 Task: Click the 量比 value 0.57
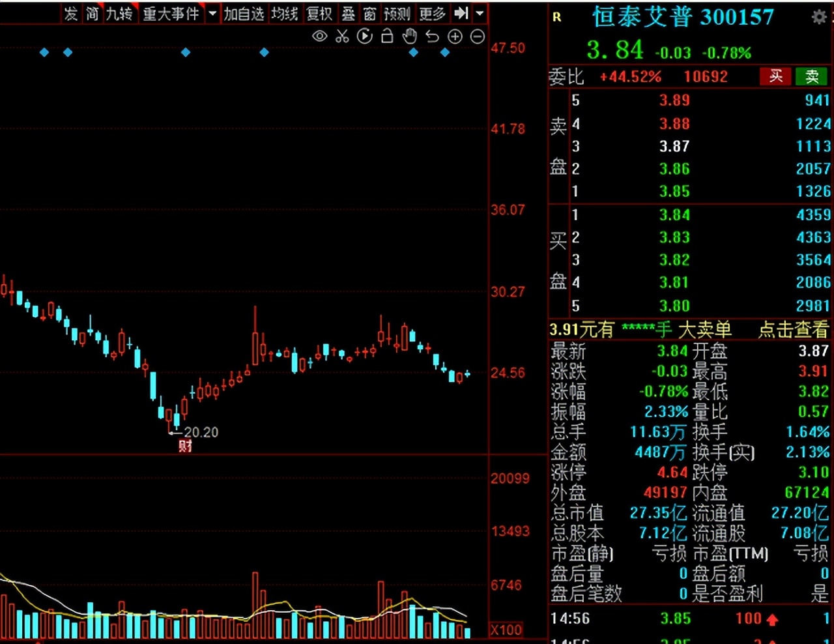click(814, 412)
